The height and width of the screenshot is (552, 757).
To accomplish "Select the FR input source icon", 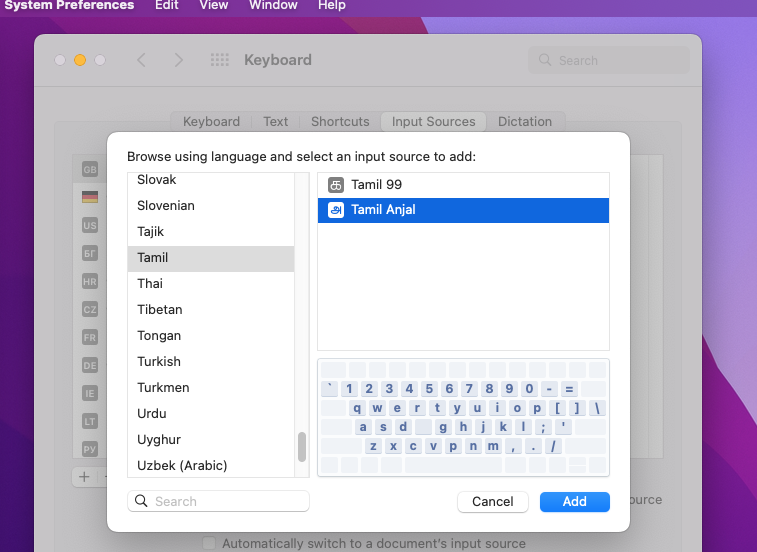I will [x=90, y=337].
